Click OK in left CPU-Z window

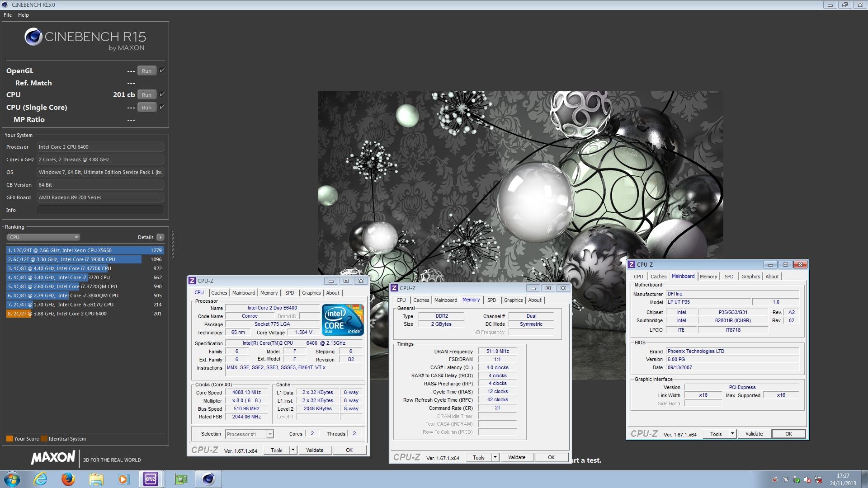pyautogui.click(x=349, y=450)
